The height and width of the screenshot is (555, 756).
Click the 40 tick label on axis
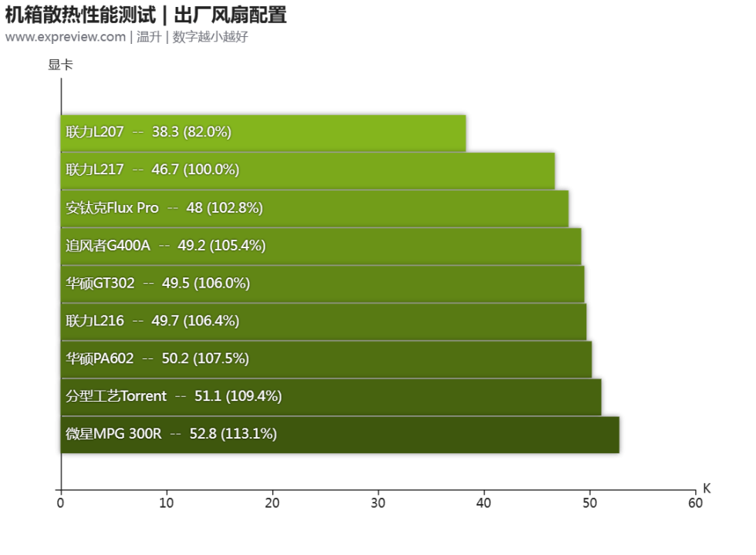point(484,503)
